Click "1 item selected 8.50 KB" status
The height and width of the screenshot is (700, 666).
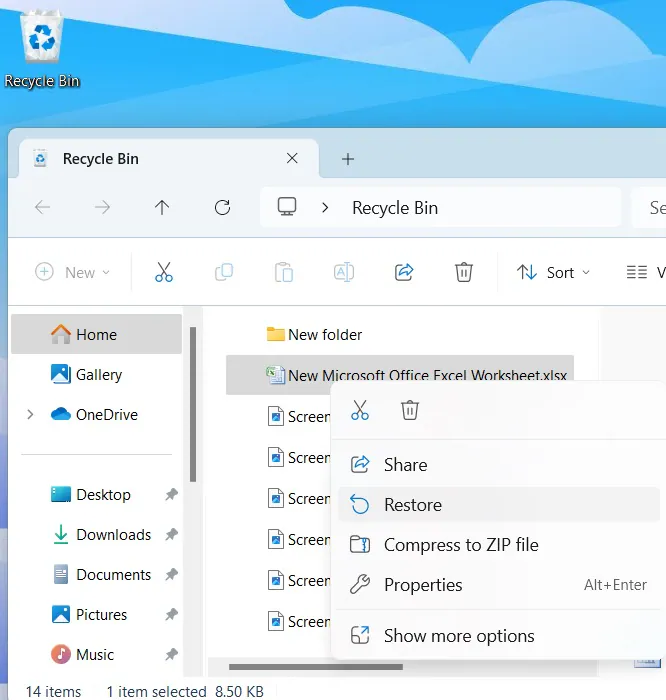pos(185,692)
